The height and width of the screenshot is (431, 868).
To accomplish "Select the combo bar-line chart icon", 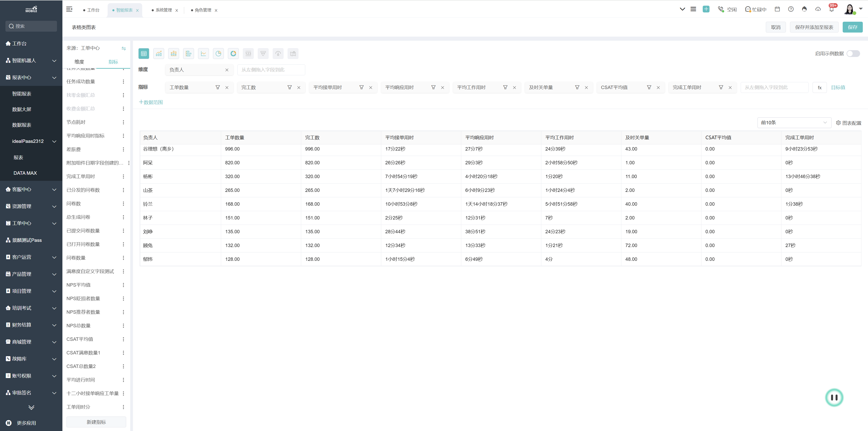I will point(159,54).
